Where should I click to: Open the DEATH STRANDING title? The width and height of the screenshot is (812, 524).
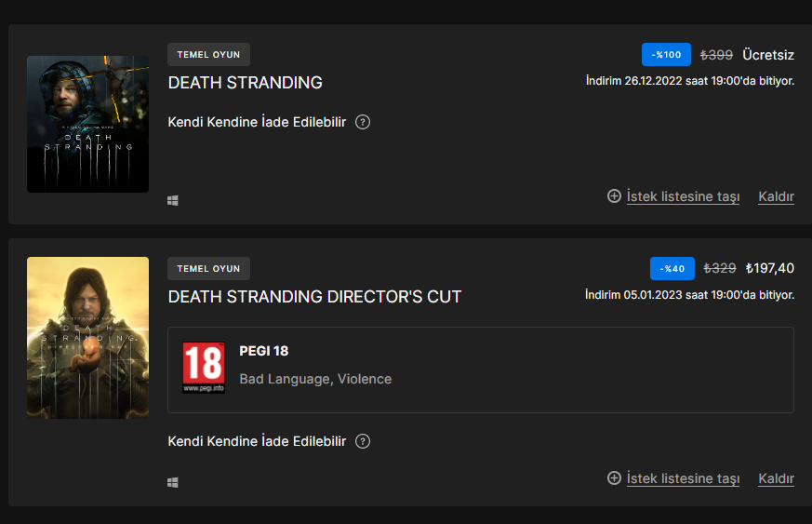click(x=245, y=83)
